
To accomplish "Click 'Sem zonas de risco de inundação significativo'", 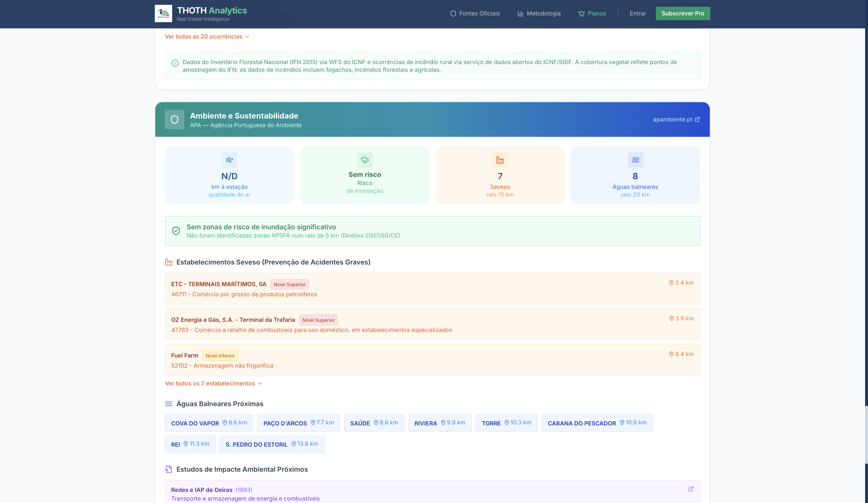I will click(261, 227).
